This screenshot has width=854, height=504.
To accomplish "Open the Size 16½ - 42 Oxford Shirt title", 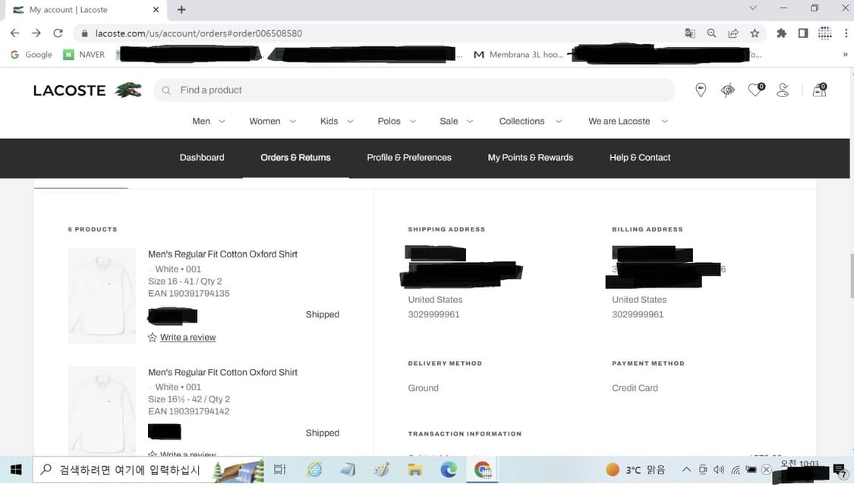I will pos(222,372).
